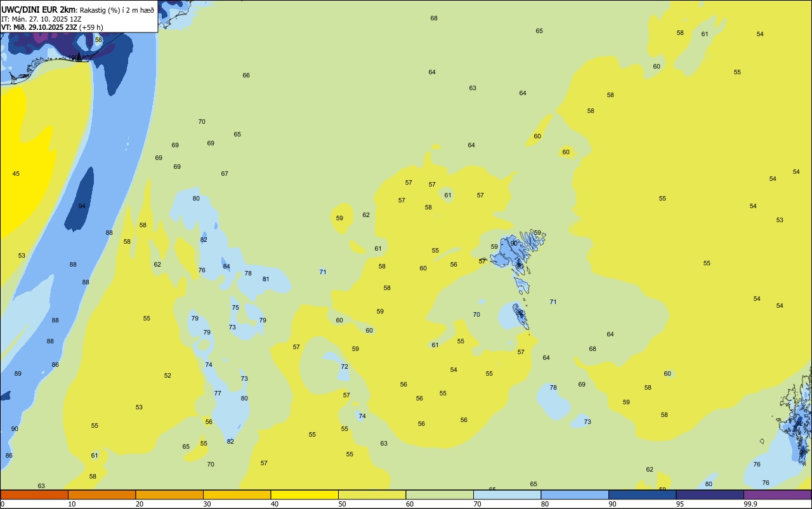Screen dimensions: 812x509
Task: Click the legend tick label 40
Action: click(x=274, y=504)
